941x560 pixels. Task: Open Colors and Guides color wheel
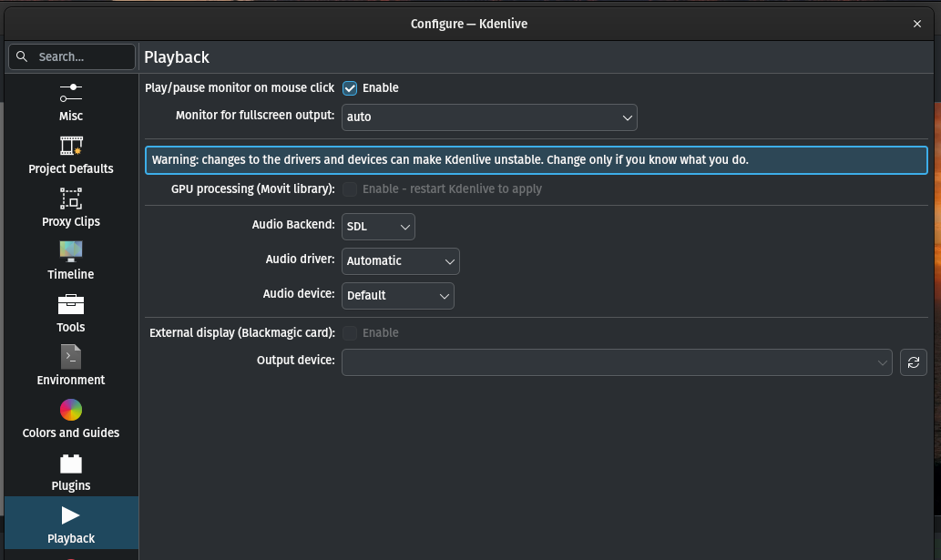click(71, 410)
